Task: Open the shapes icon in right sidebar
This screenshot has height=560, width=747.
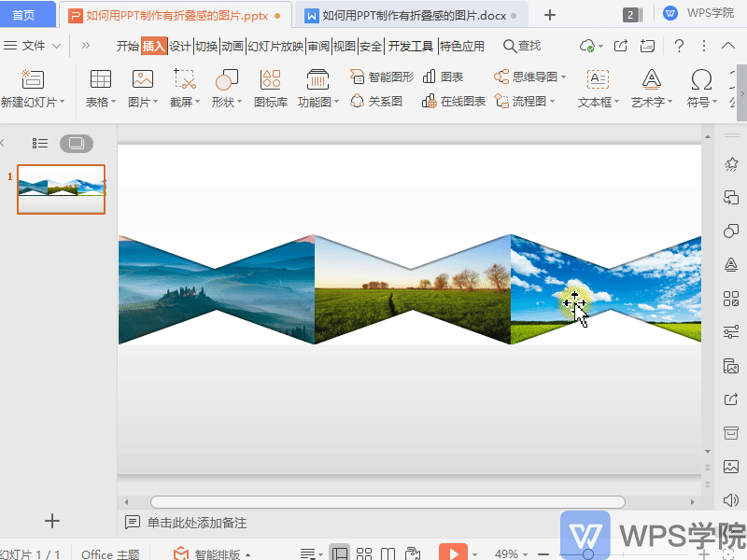Action: [x=731, y=231]
